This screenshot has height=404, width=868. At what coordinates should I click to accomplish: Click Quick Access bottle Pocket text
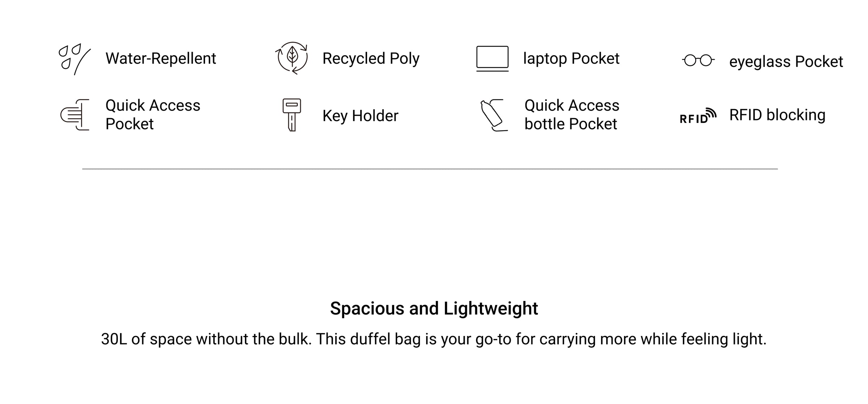[x=572, y=115]
